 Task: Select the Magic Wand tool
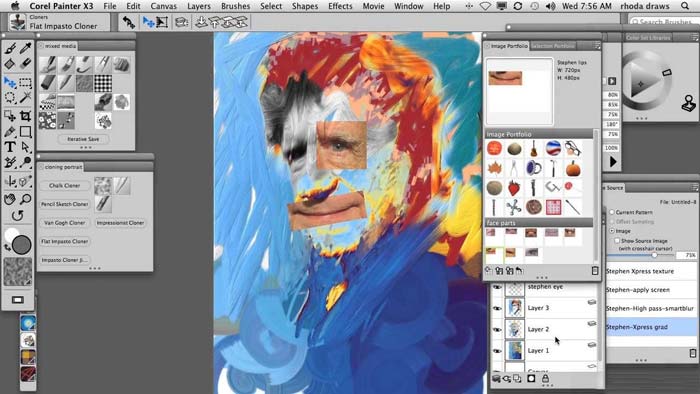point(25,97)
